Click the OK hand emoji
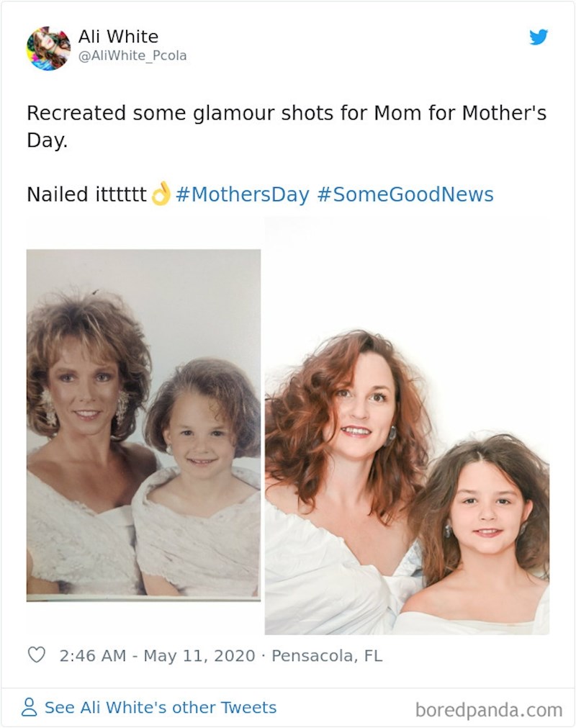 [160, 194]
